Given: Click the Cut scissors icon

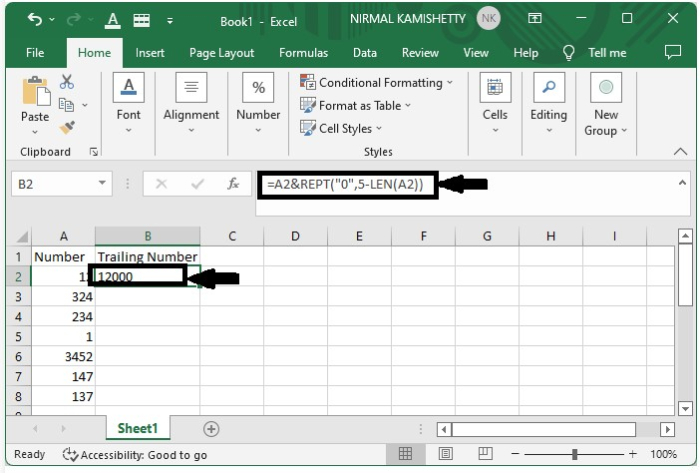Looking at the screenshot, I should [x=68, y=82].
